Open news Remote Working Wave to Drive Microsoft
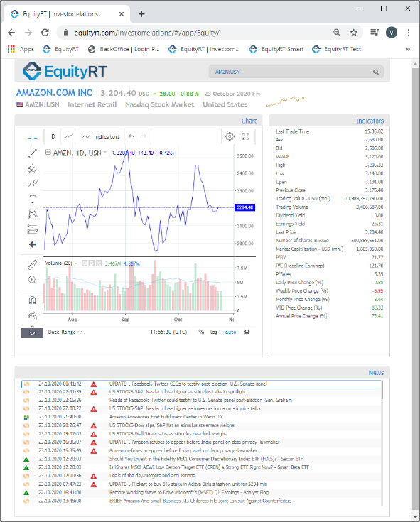420x522 pixels. coord(189,492)
